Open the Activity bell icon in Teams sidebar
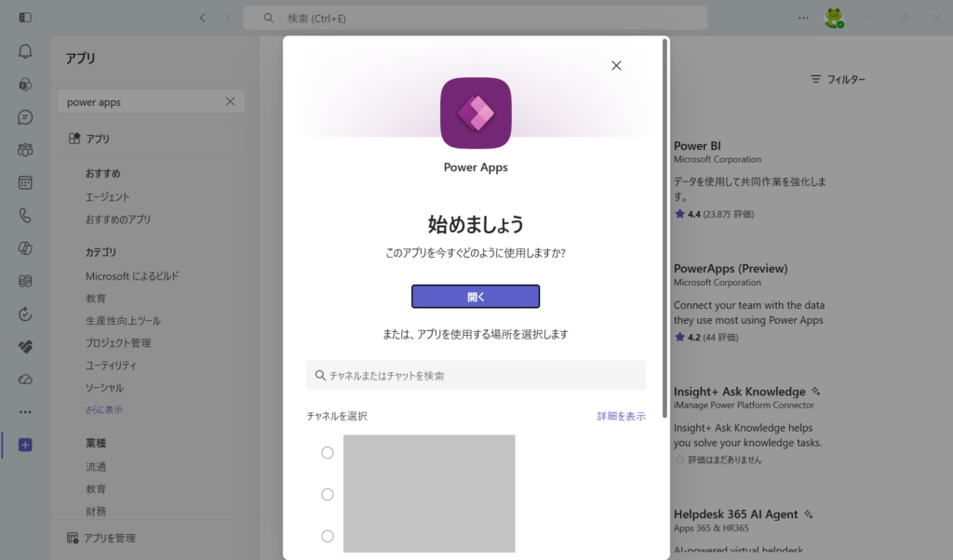The image size is (953, 560). [x=25, y=51]
